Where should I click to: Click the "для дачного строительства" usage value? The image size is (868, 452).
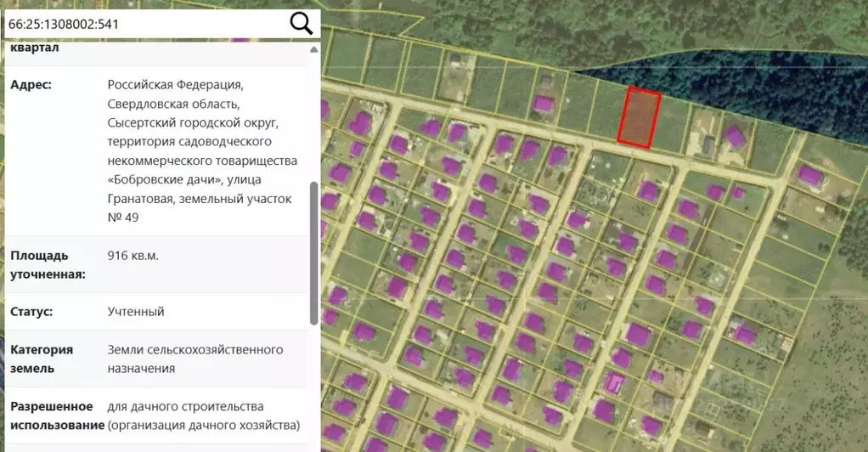click(x=185, y=406)
